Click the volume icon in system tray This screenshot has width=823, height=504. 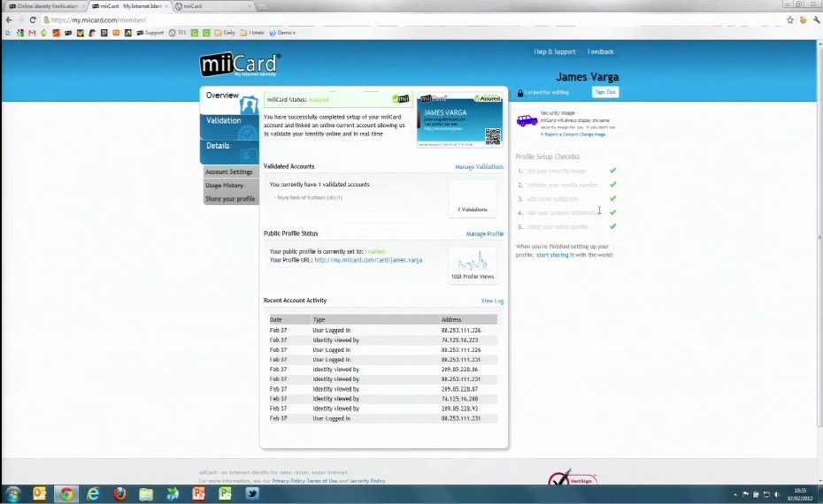pos(777,494)
